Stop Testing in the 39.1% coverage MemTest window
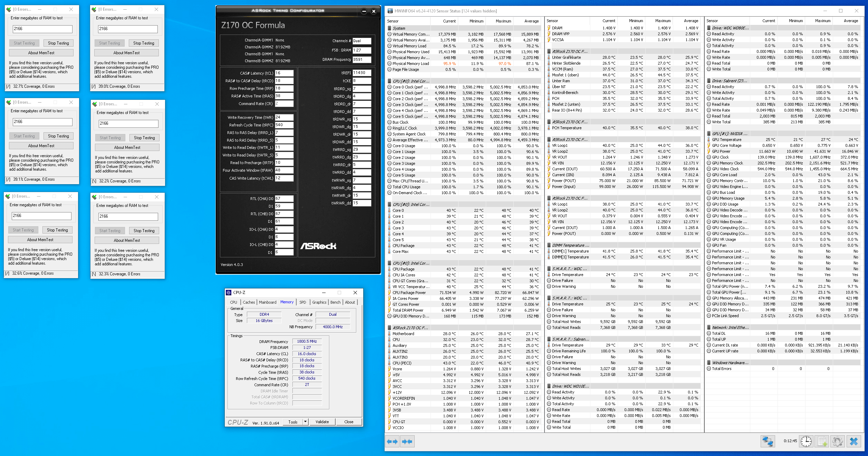Screen dimensions: 868x456 58,136
